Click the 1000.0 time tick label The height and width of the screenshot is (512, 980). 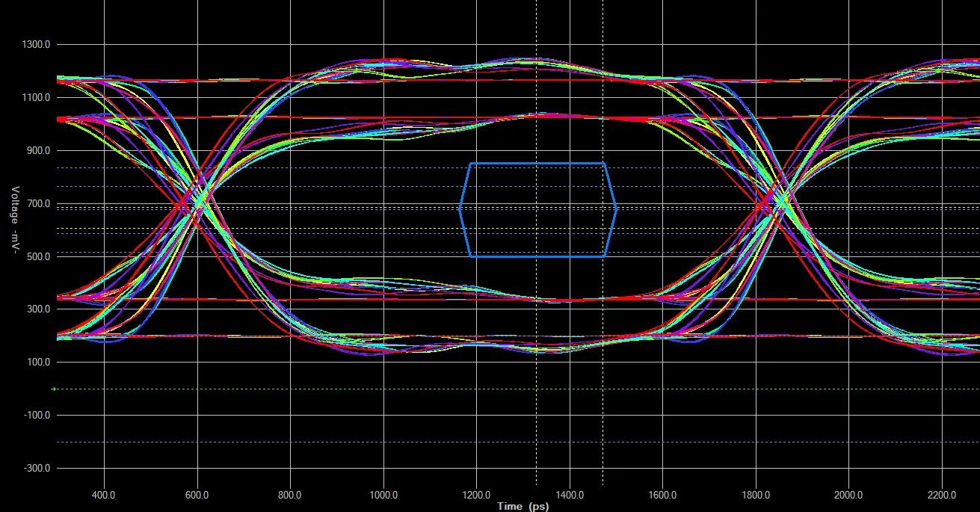pyautogui.click(x=383, y=495)
